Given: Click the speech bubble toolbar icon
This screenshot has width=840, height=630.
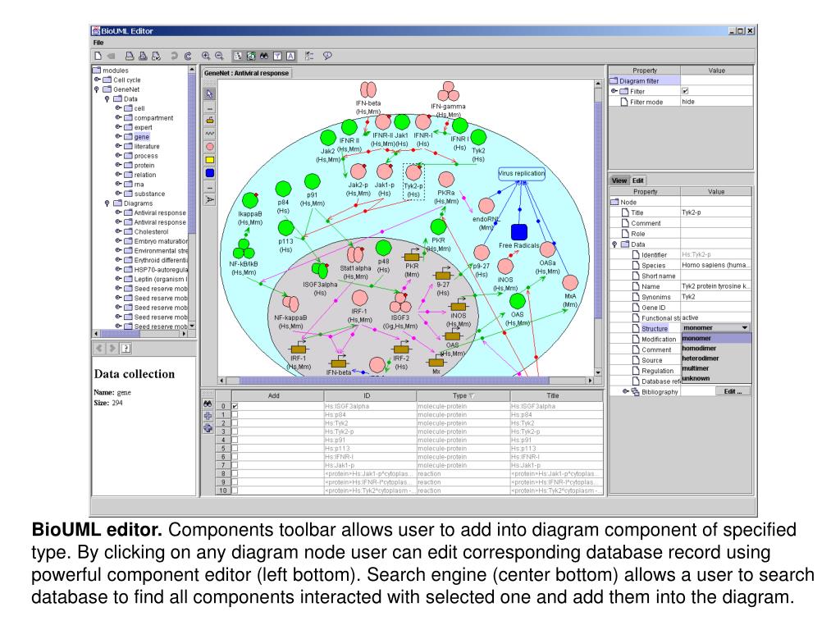Looking at the screenshot, I should click(x=327, y=56).
